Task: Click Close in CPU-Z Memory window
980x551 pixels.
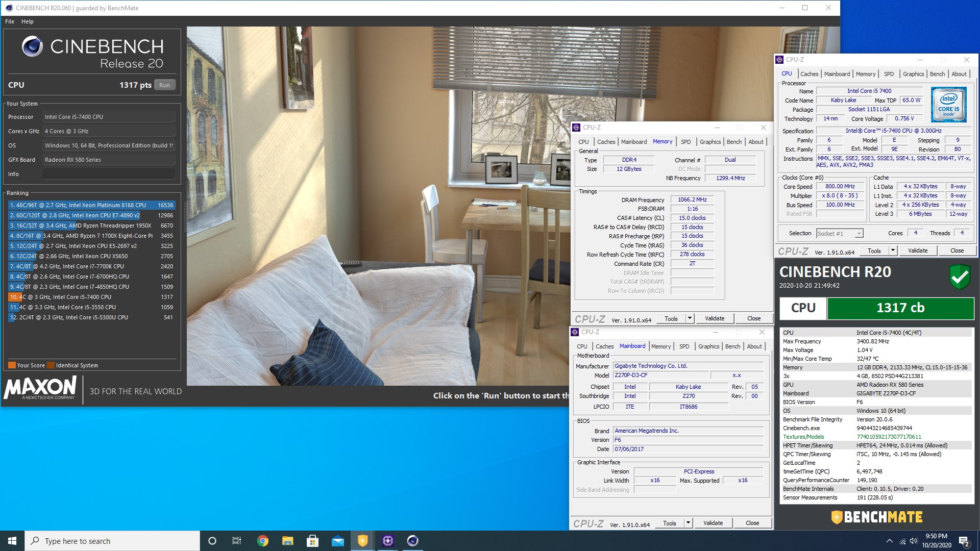Action: click(754, 318)
